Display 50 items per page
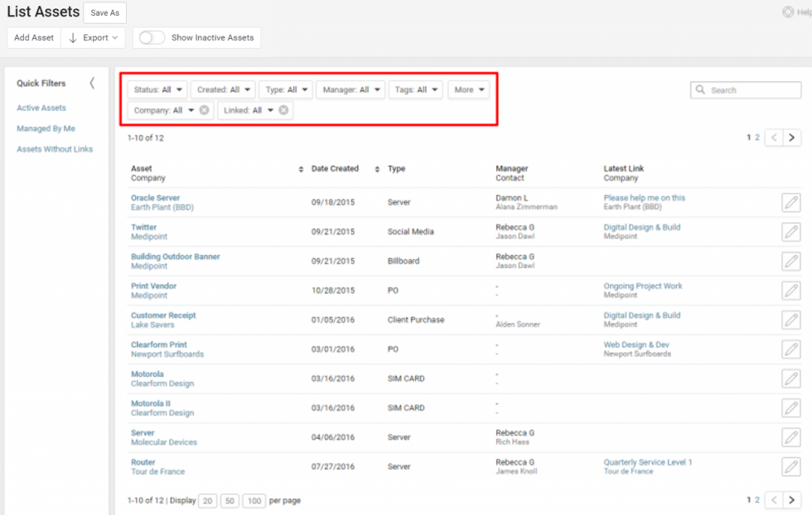Viewport: 812px width, 515px height. click(230, 501)
